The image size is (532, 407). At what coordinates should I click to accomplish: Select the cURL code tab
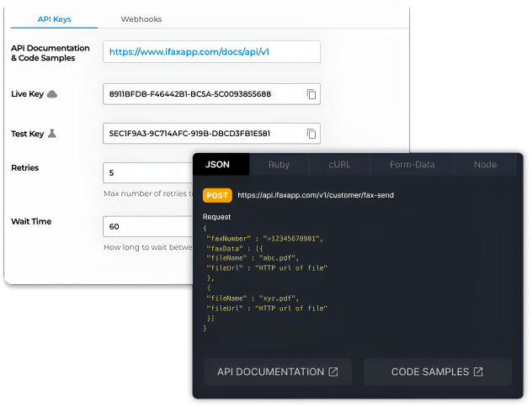point(339,164)
